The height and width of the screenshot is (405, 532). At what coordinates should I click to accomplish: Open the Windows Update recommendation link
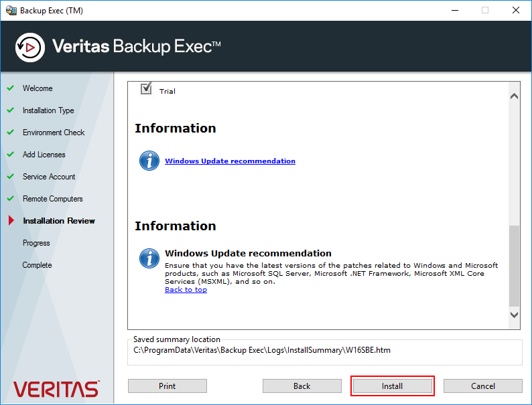tap(230, 161)
